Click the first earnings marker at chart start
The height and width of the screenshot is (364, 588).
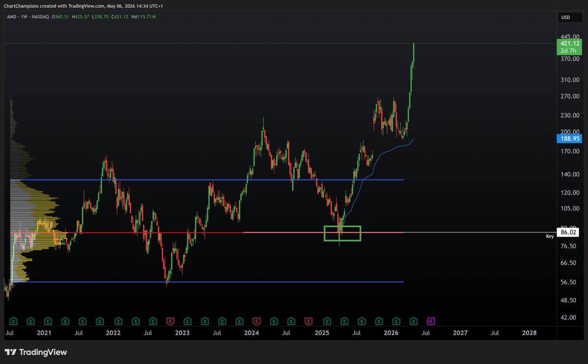point(13,321)
